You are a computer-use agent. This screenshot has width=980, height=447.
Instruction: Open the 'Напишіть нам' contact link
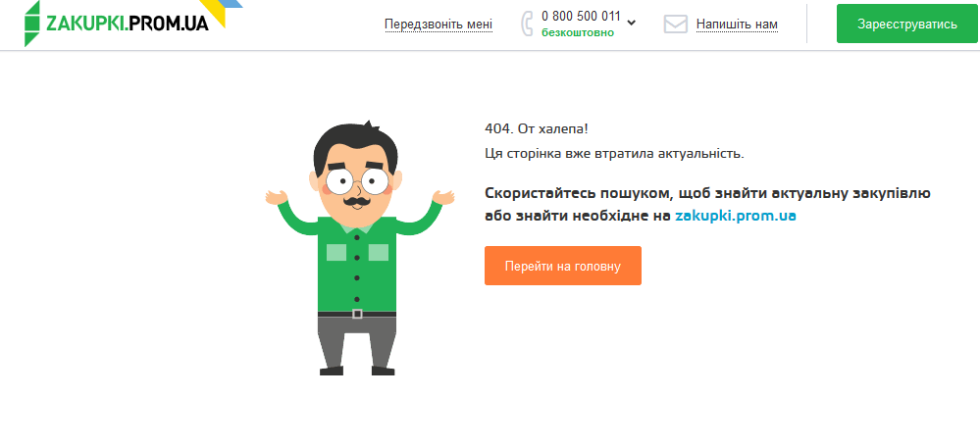point(737,25)
